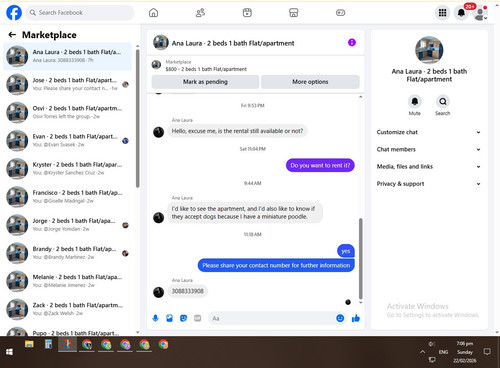Open the emoji picker smiley icon

(340, 318)
